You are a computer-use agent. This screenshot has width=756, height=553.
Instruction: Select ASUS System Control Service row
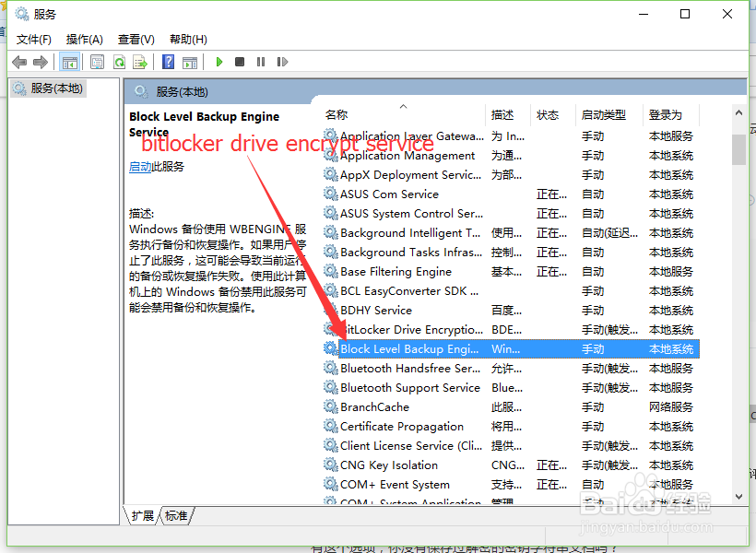pos(511,214)
